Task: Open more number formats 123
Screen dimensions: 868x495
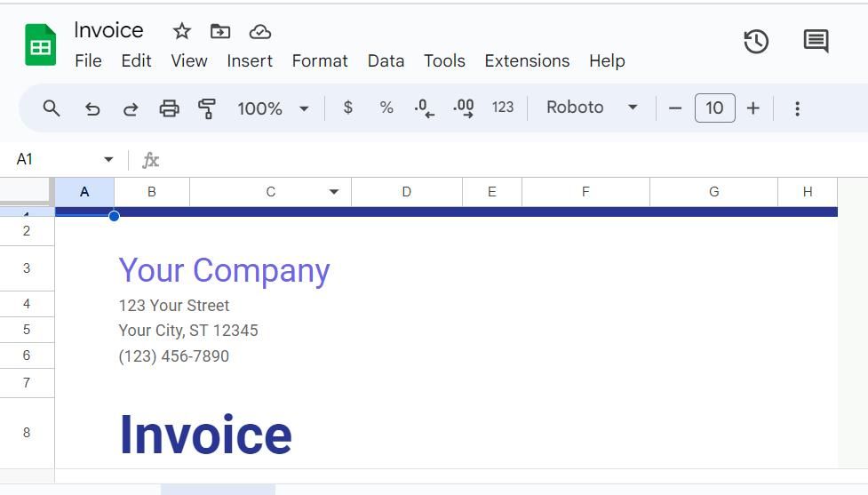Action: tap(503, 108)
